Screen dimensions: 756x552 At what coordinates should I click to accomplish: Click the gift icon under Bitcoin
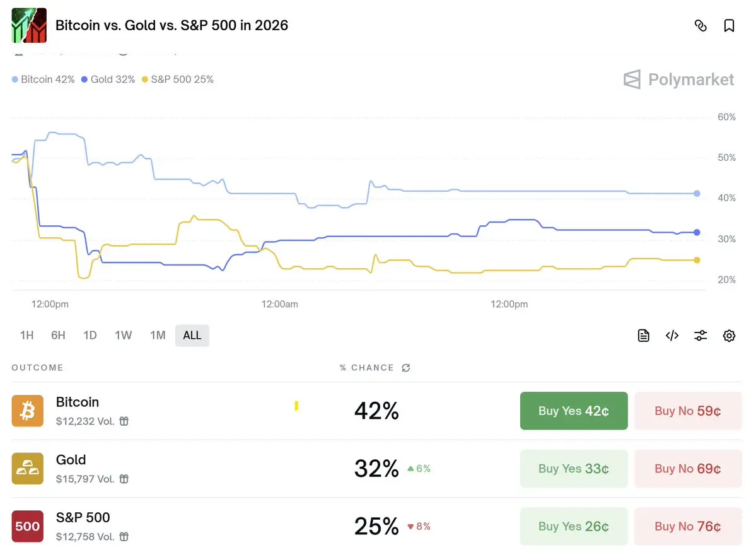(x=124, y=421)
